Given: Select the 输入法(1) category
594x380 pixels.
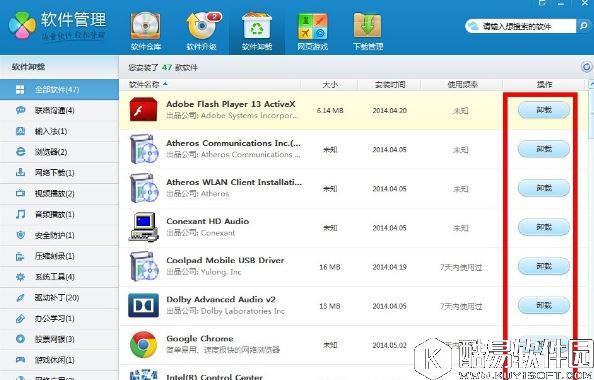Looking at the screenshot, I should [x=59, y=131].
